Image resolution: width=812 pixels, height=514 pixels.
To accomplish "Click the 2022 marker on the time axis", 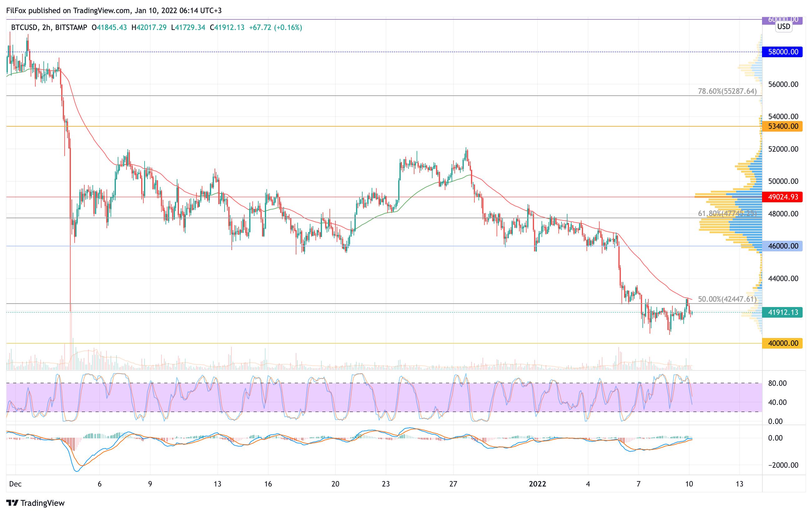I will (x=537, y=484).
